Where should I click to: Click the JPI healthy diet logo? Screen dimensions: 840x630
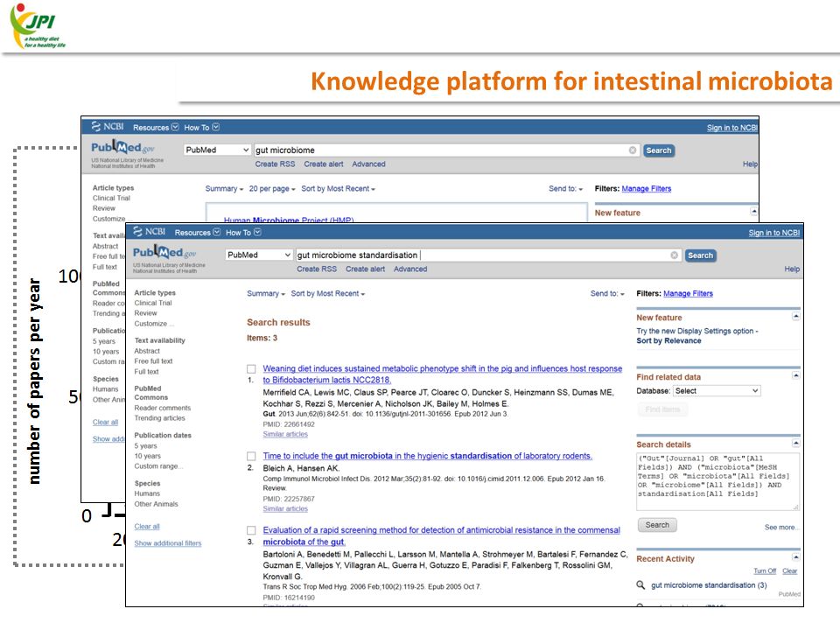tap(38, 26)
